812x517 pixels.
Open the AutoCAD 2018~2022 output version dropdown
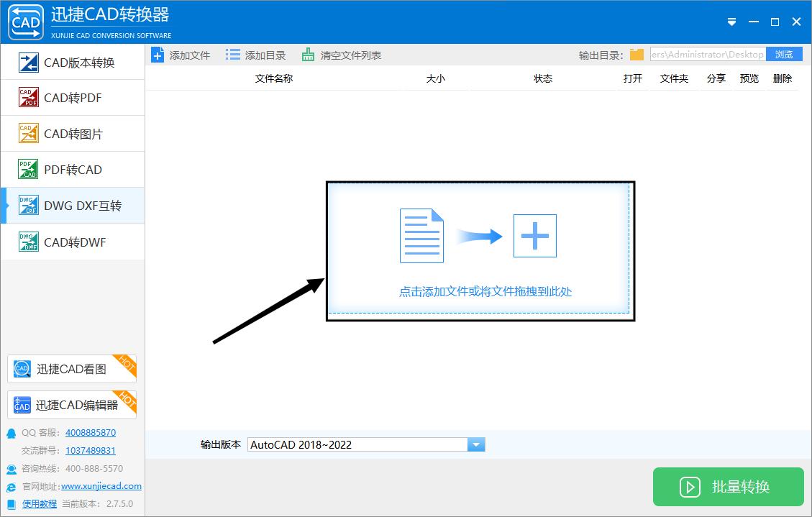tap(475, 444)
